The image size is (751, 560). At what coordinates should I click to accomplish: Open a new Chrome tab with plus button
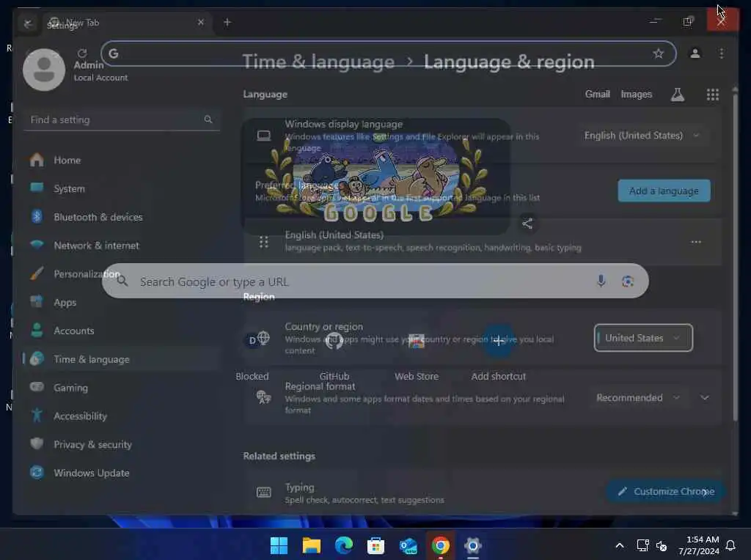[x=227, y=22]
